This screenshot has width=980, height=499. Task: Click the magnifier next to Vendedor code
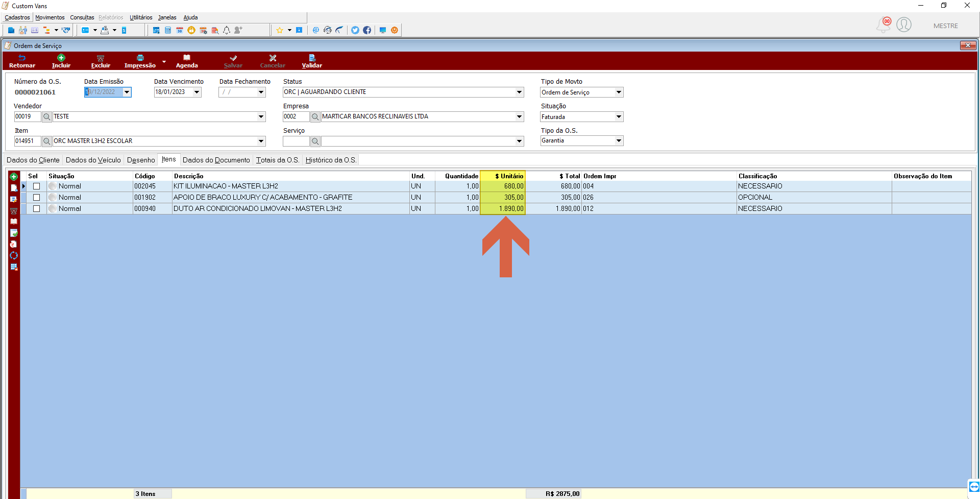(47, 116)
